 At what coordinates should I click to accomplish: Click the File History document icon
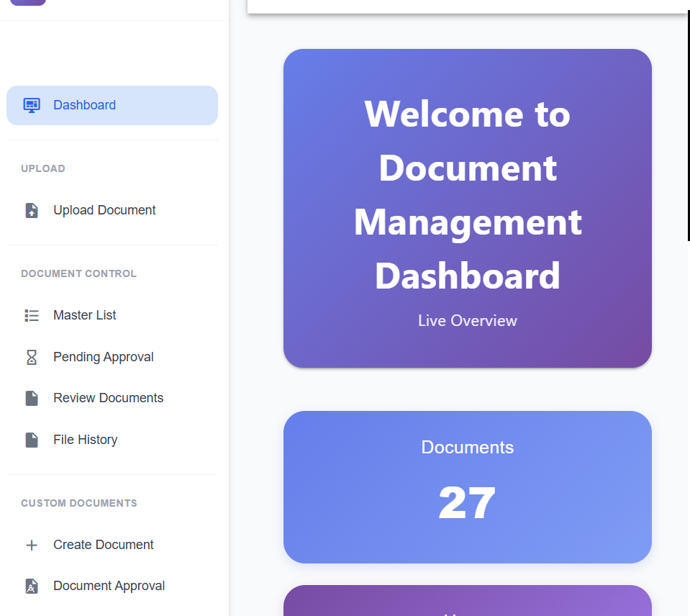pos(32,440)
